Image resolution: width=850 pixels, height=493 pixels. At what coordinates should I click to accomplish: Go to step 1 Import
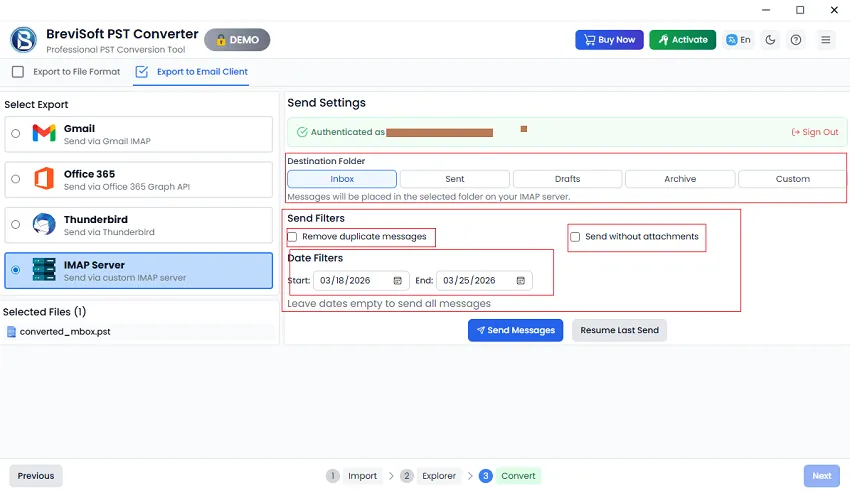tap(354, 476)
